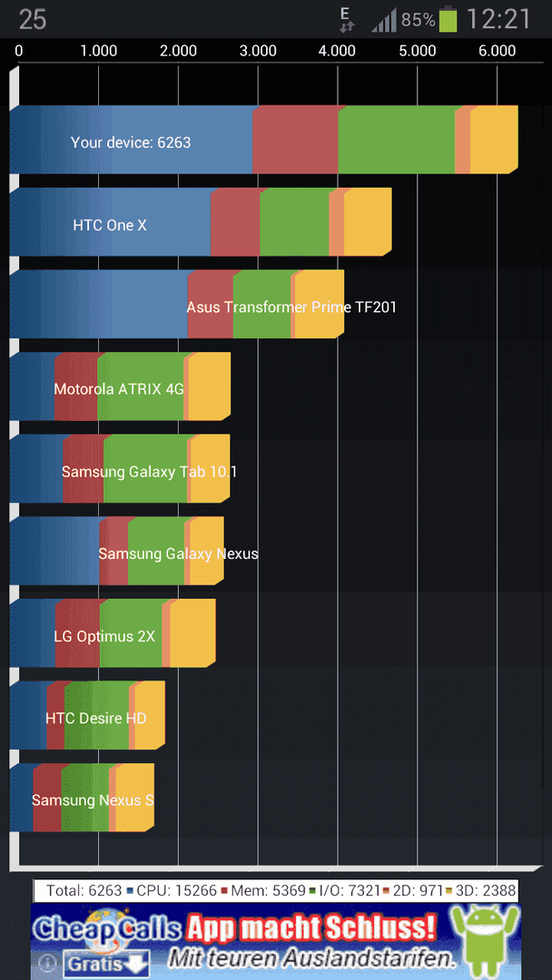Viewport: 552px width, 980px height.
Task: Tap 'Mem: 5369' legend value
Action: 267,891
